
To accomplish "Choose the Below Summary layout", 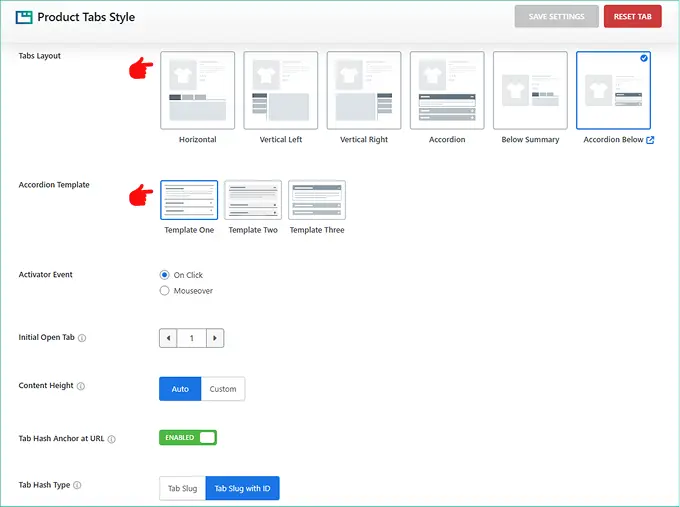I will 530,91.
